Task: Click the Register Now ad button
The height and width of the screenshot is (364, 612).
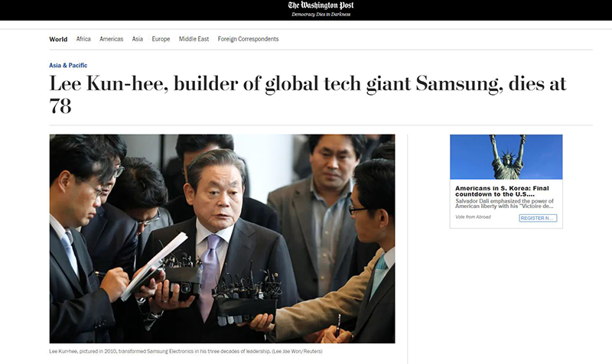Action: coord(538,218)
